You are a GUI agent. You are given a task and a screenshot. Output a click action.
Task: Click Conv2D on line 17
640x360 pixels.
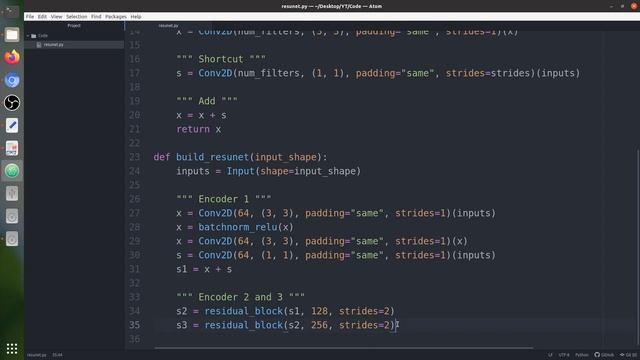tap(215, 73)
